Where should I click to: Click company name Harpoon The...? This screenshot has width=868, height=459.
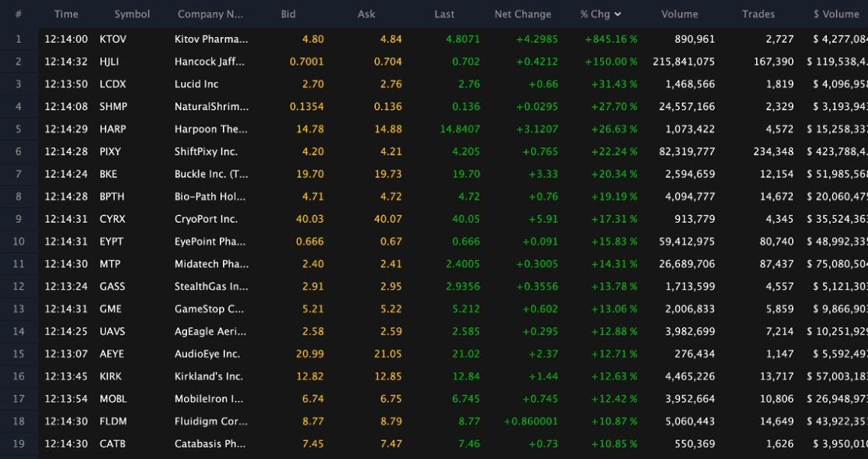[211, 129]
